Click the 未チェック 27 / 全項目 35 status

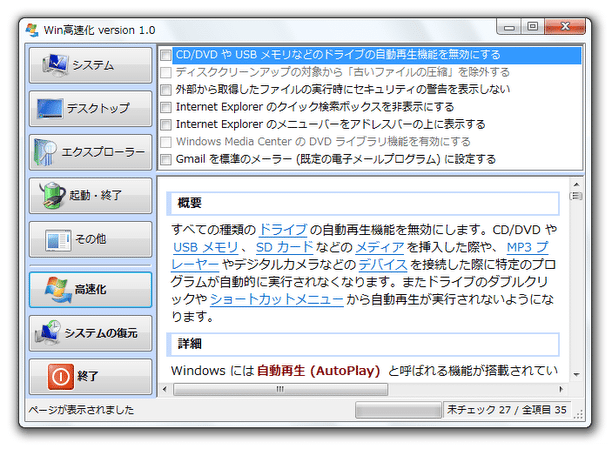pos(507,410)
